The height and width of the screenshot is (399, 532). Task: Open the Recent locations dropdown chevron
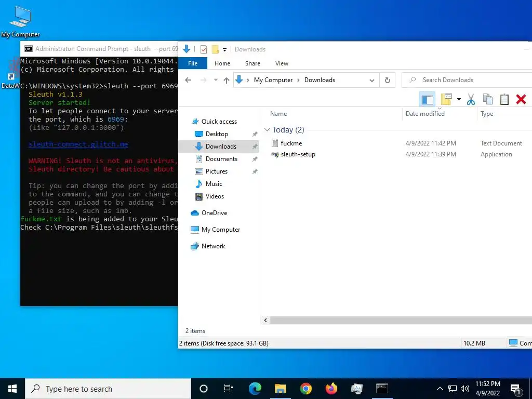click(216, 80)
